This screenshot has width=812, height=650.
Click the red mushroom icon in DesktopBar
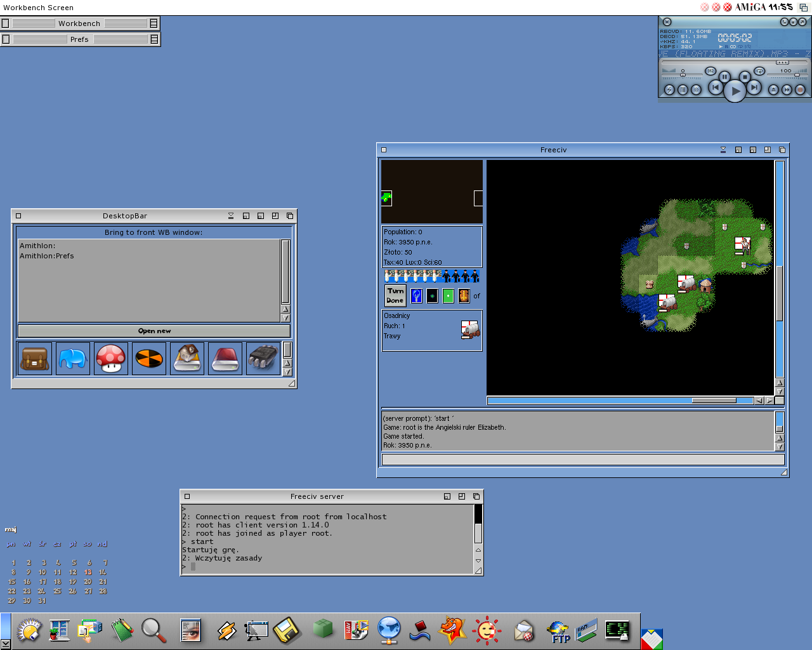[111, 359]
